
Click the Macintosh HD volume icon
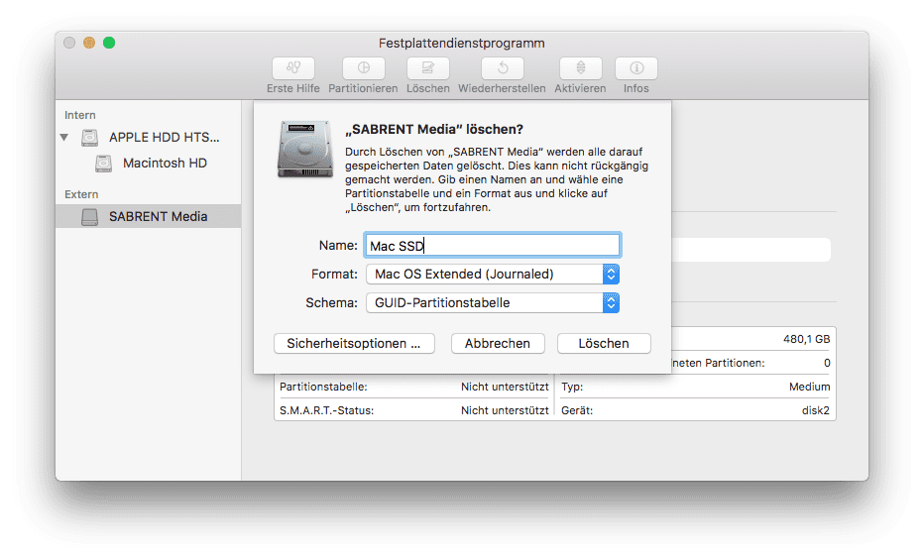104,163
